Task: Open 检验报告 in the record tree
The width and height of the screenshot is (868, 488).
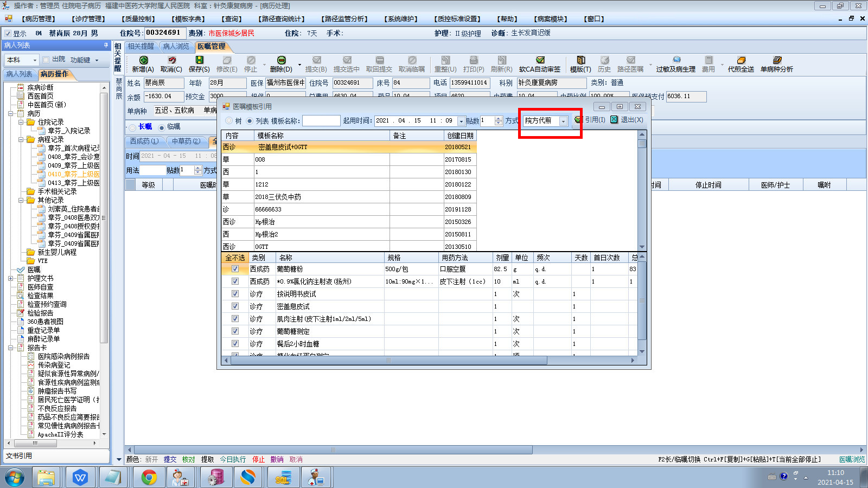Action: click(40, 313)
